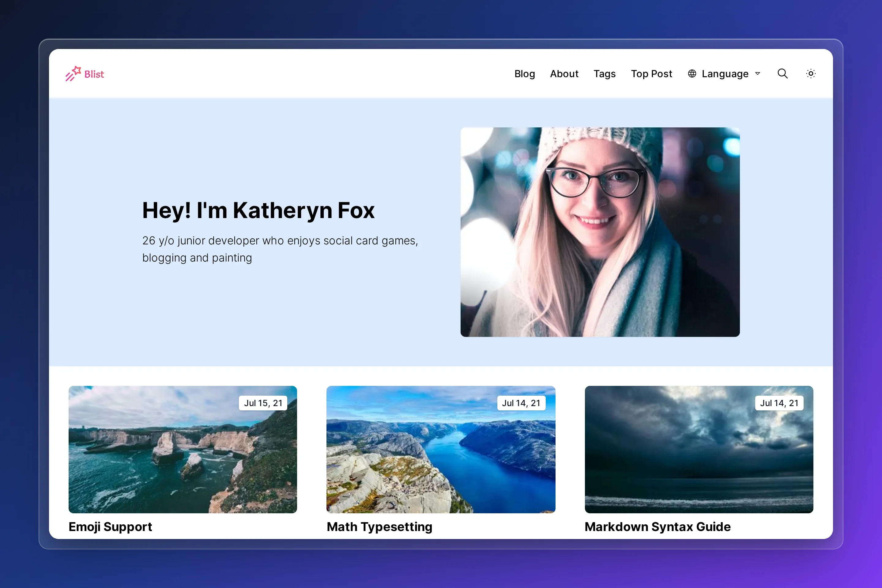Viewport: 882px width, 588px height.
Task: Click the heading Hey! I'm Katheryn Fox
Action: (258, 210)
